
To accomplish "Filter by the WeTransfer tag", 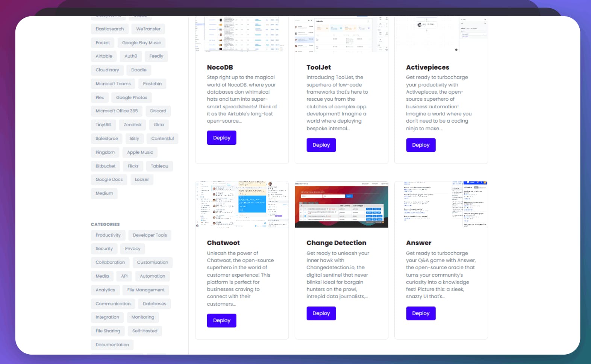I will point(148,29).
